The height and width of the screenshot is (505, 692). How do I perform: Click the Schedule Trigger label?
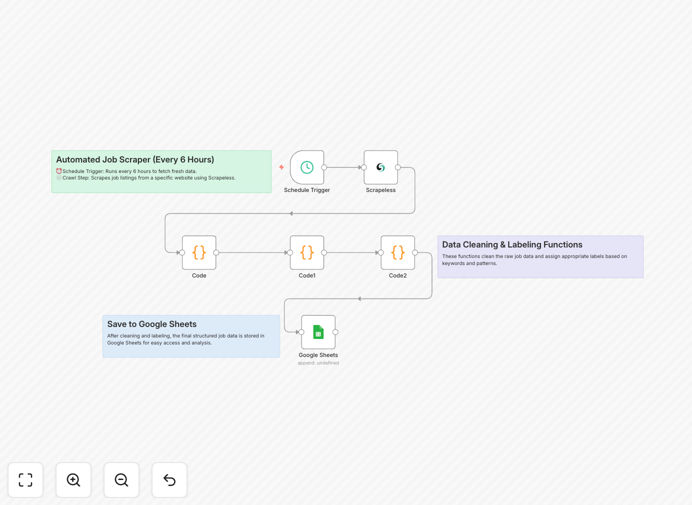(x=307, y=190)
